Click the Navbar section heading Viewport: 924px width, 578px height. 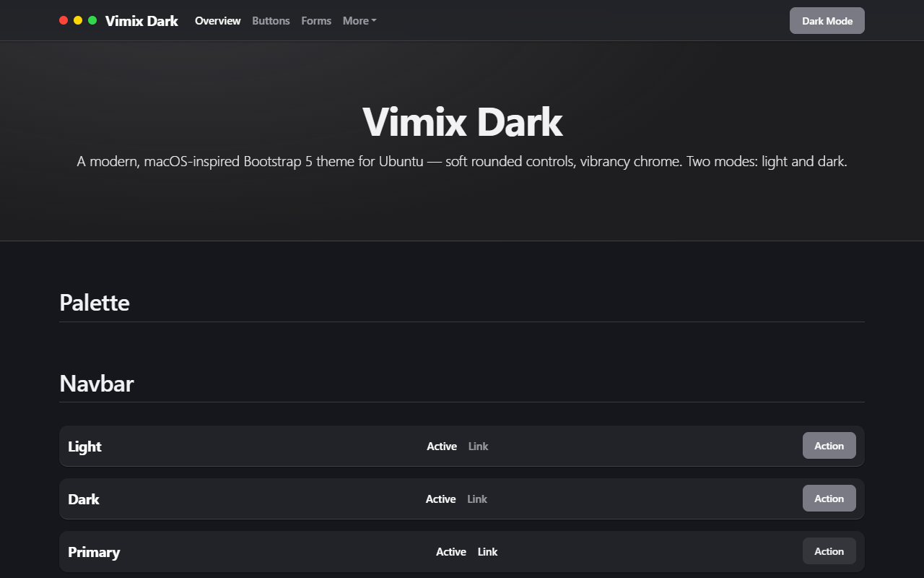(97, 383)
